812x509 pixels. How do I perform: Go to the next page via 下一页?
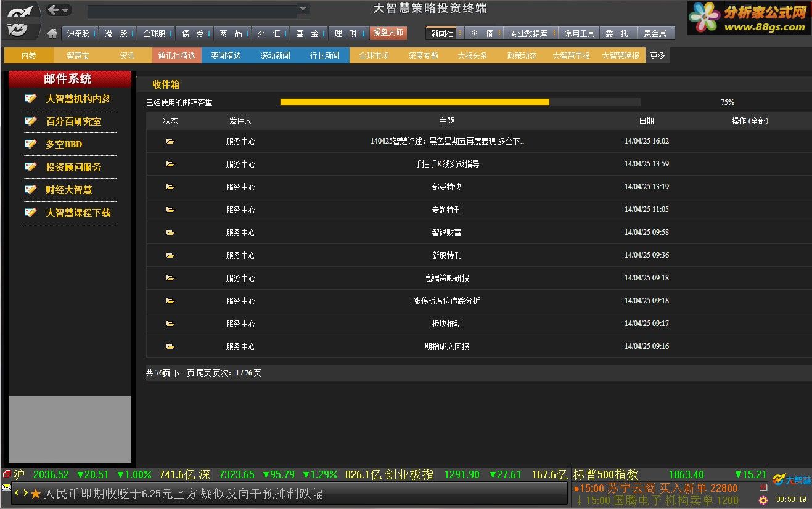tap(183, 373)
